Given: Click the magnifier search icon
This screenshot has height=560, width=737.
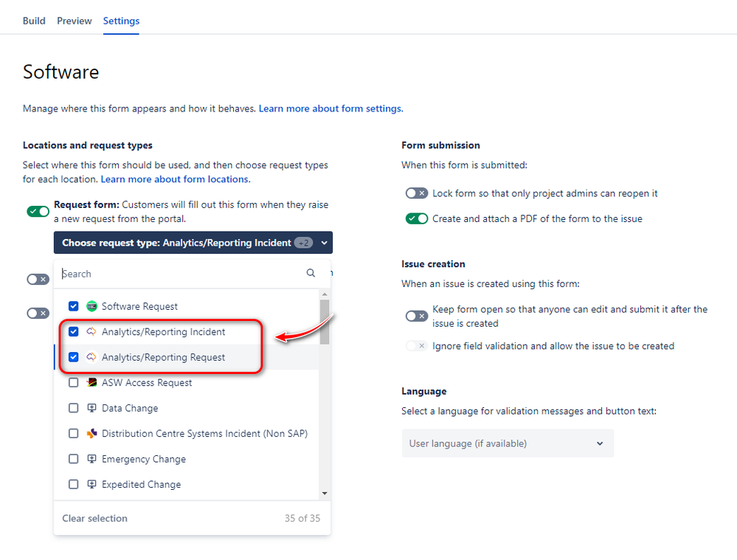Looking at the screenshot, I should pyautogui.click(x=311, y=273).
